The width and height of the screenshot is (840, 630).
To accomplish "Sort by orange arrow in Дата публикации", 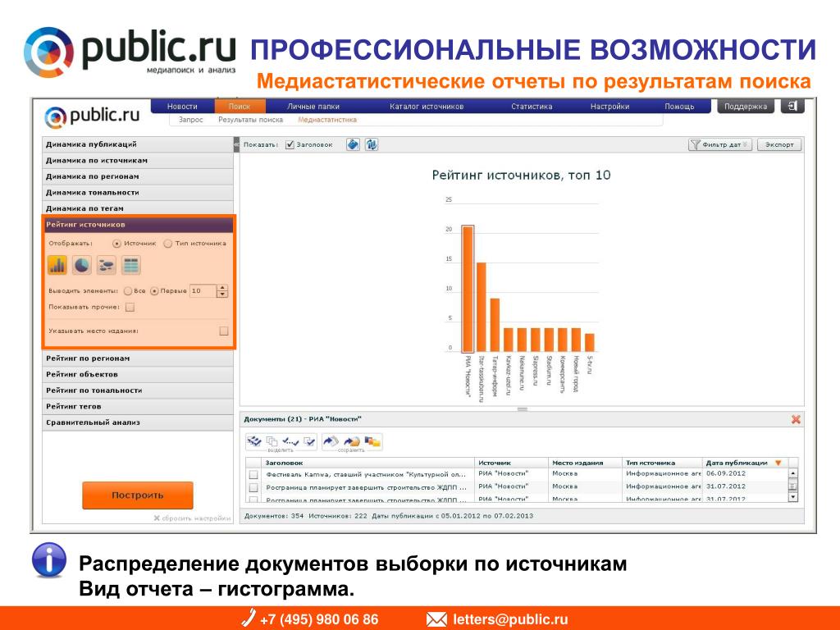I will point(778,463).
